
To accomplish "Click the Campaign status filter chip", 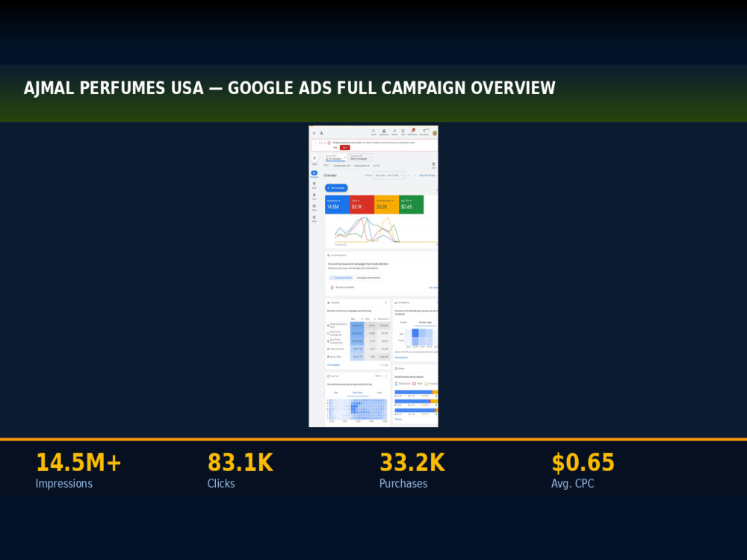I will tap(341, 166).
